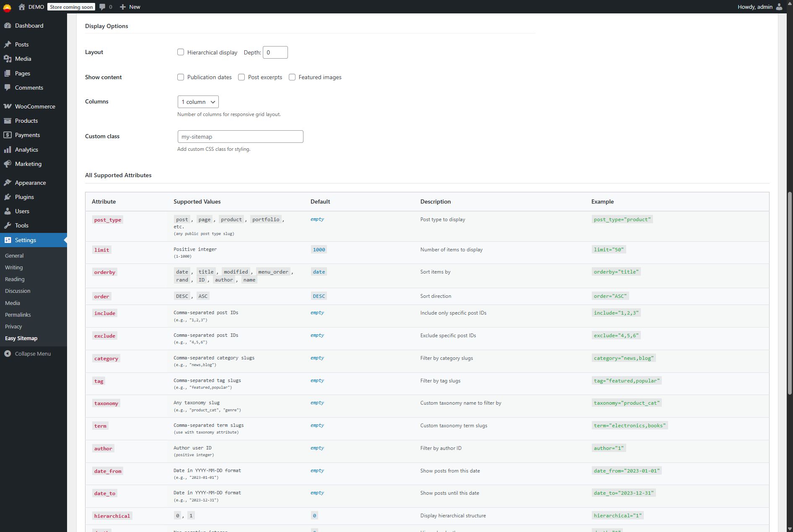The width and height of the screenshot is (793, 532).
Task: Select the Media library icon
Action: tap(8, 59)
